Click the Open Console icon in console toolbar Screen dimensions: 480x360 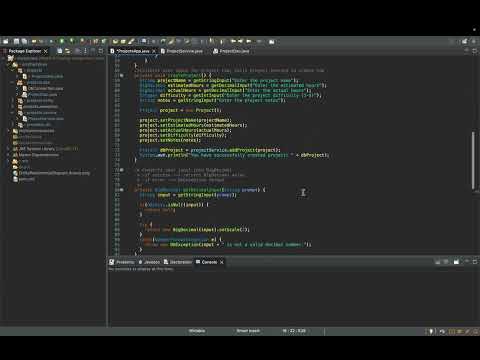456,262
